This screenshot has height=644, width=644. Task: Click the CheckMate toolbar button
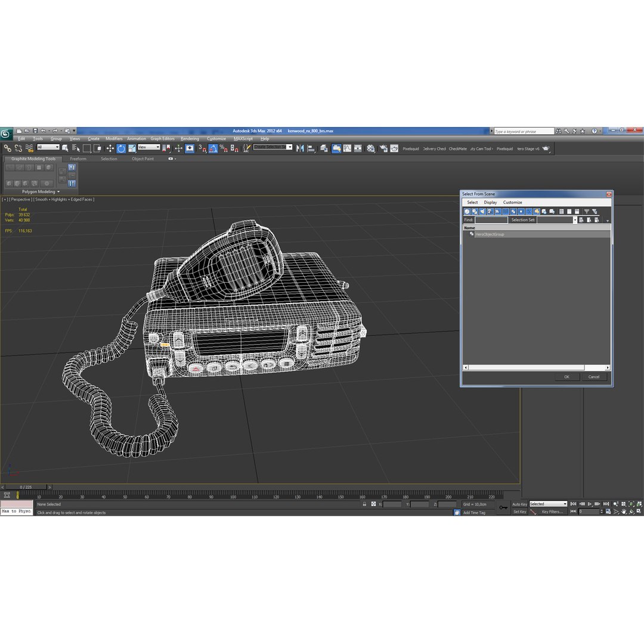457,148
